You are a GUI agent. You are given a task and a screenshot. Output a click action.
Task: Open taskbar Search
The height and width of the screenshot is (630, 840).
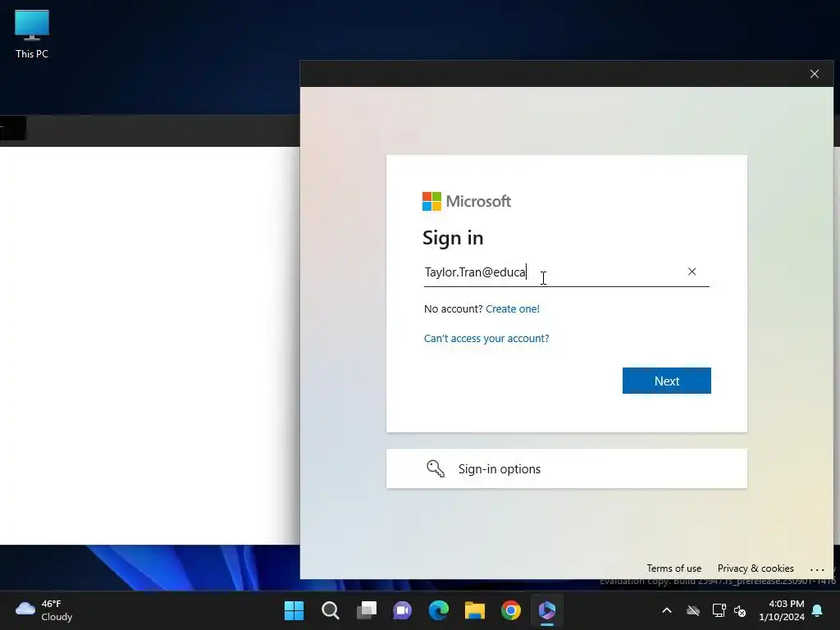coord(330,610)
